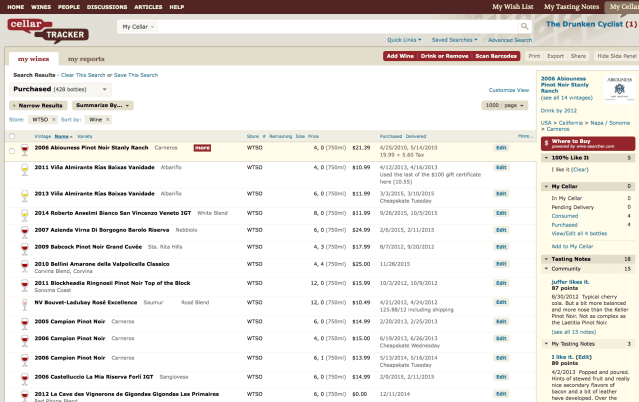639x402 pixels.
Task: Click the white wine glass icon for 2011 Viña Almirante
Action: point(24,170)
